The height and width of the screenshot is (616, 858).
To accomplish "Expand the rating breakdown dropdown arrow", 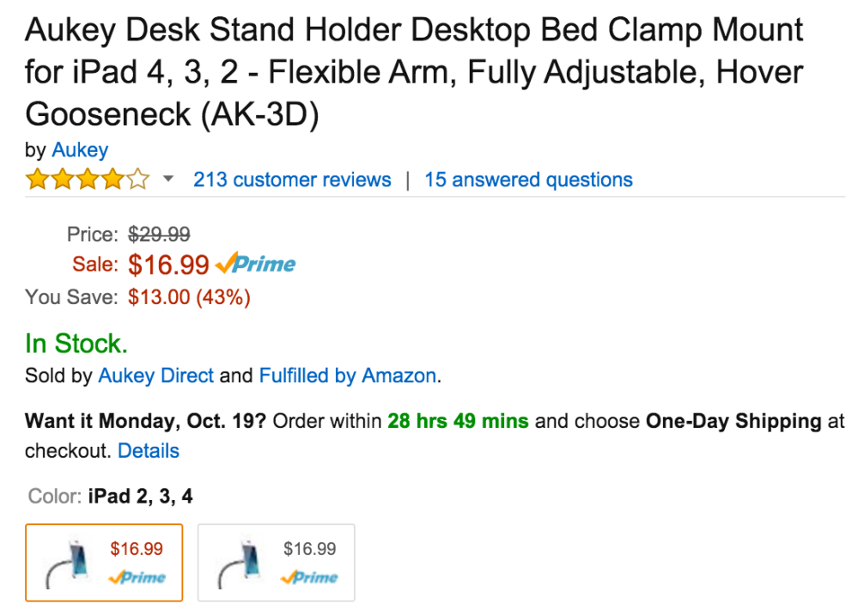I will point(168,180).
